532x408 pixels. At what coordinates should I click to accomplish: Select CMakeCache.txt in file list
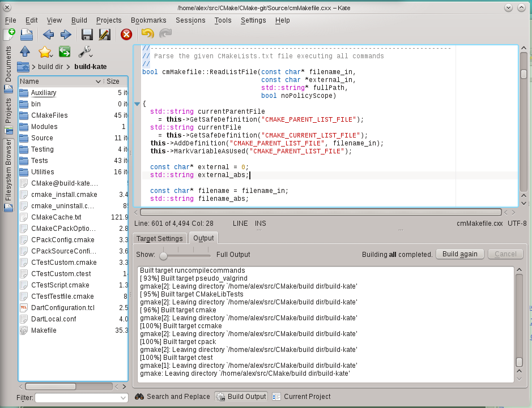pyautogui.click(x=56, y=217)
